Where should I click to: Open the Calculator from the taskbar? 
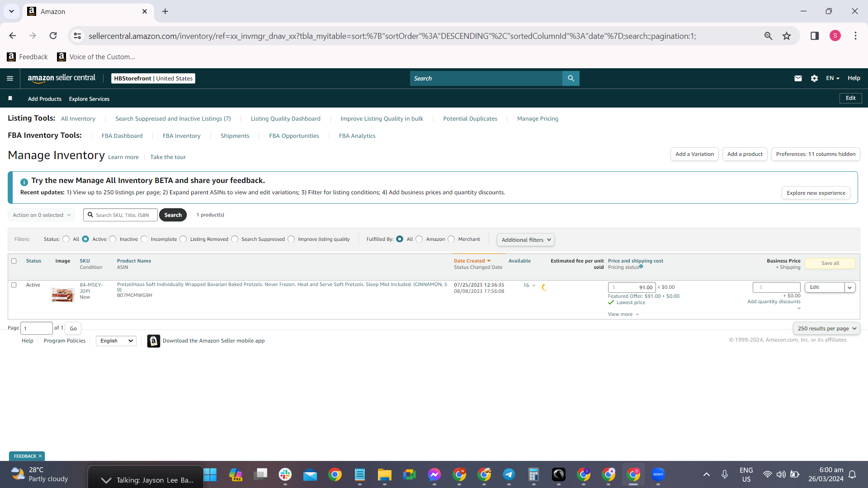point(533,474)
